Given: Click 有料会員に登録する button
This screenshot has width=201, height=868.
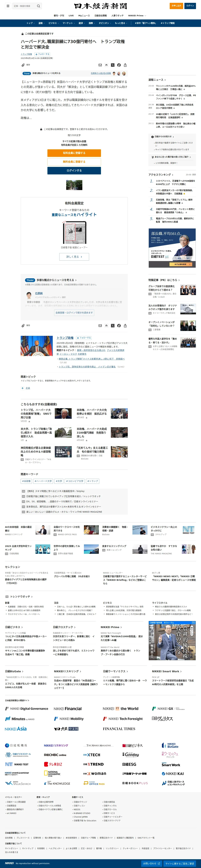Looking at the screenshot, I should [74, 153].
